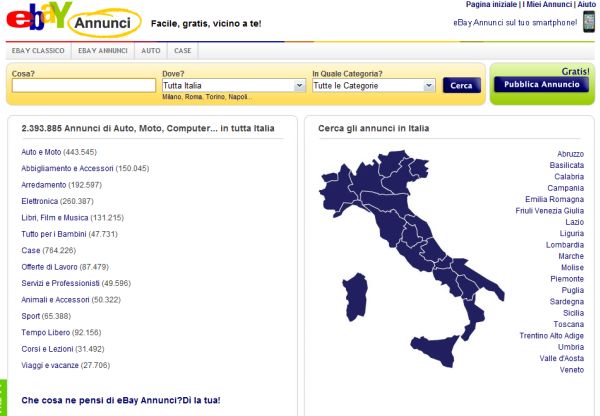Viewport: 600px width, 416px height.
Task: Select Marche region link
Action: [571, 256]
